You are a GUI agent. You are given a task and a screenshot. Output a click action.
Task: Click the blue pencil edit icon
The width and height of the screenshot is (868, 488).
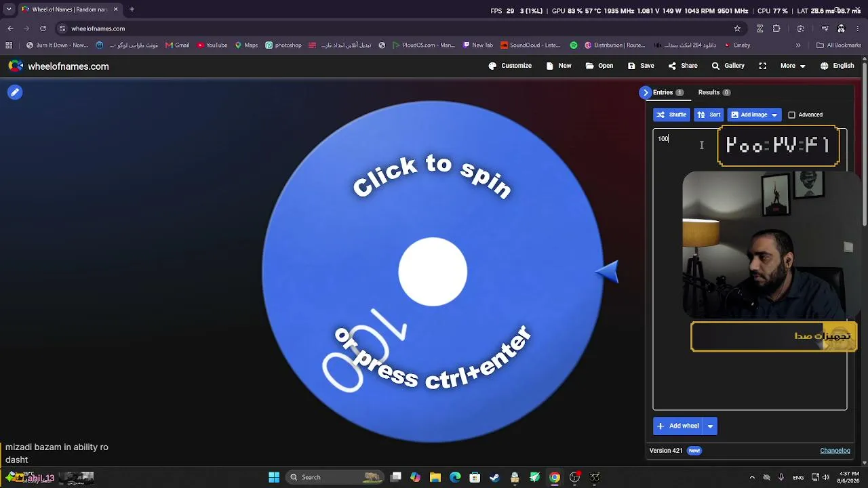[15, 92]
